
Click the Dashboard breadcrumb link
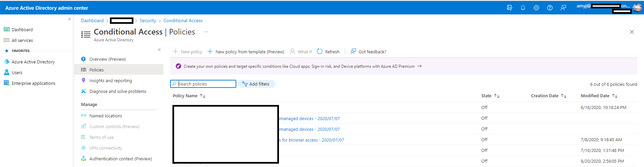click(92, 20)
